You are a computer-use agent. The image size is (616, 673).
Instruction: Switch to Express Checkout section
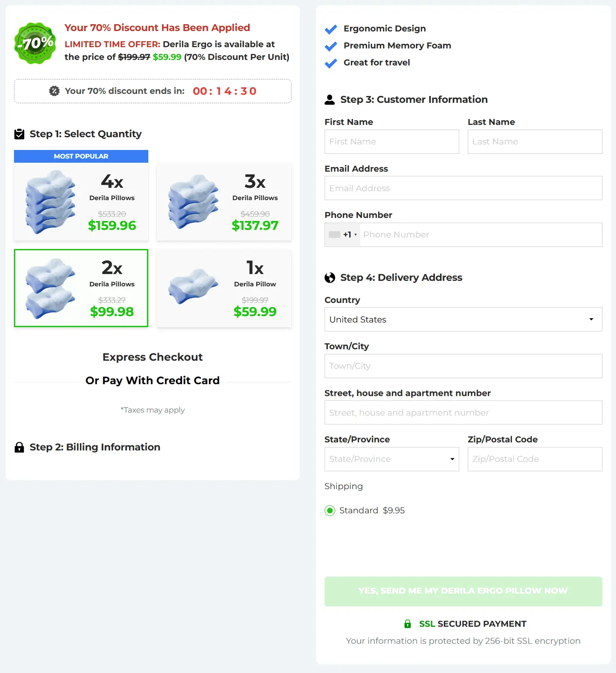coord(153,357)
